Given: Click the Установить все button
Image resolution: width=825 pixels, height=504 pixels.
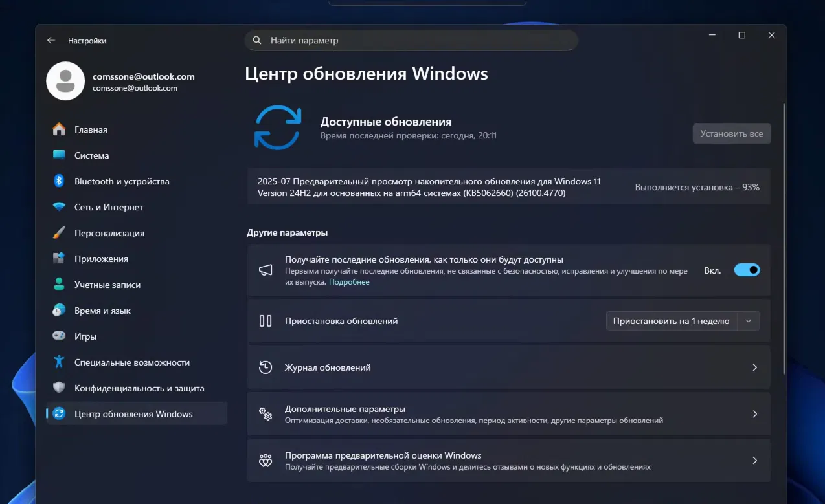Looking at the screenshot, I should pyautogui.click(x=732, y=134).
